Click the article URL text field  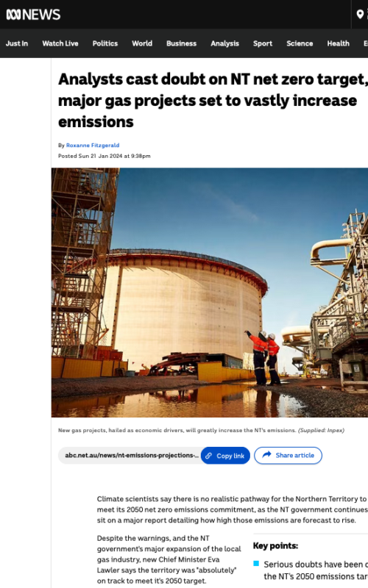point(130,455)
